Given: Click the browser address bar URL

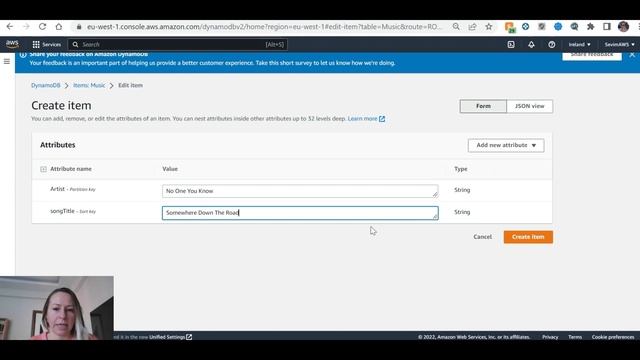Looking at the screenshot, I should click(264, 27).
